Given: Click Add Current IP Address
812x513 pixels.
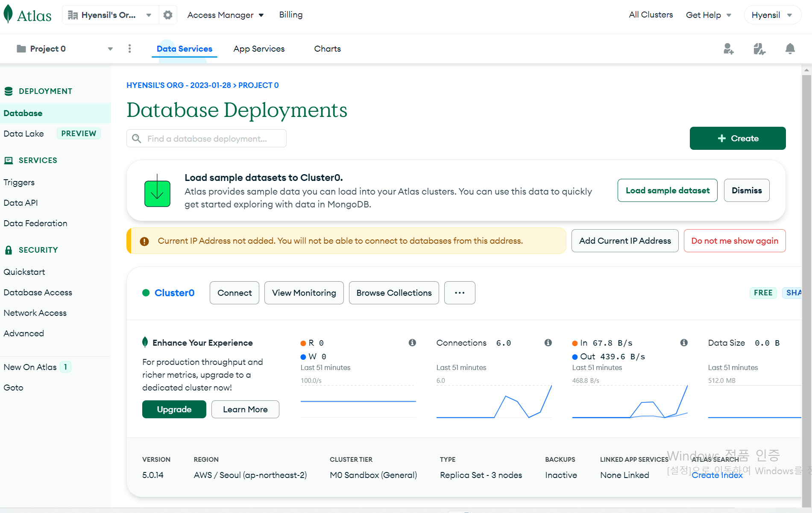Looking at the screenshot, I should click(x=625, y=241).
